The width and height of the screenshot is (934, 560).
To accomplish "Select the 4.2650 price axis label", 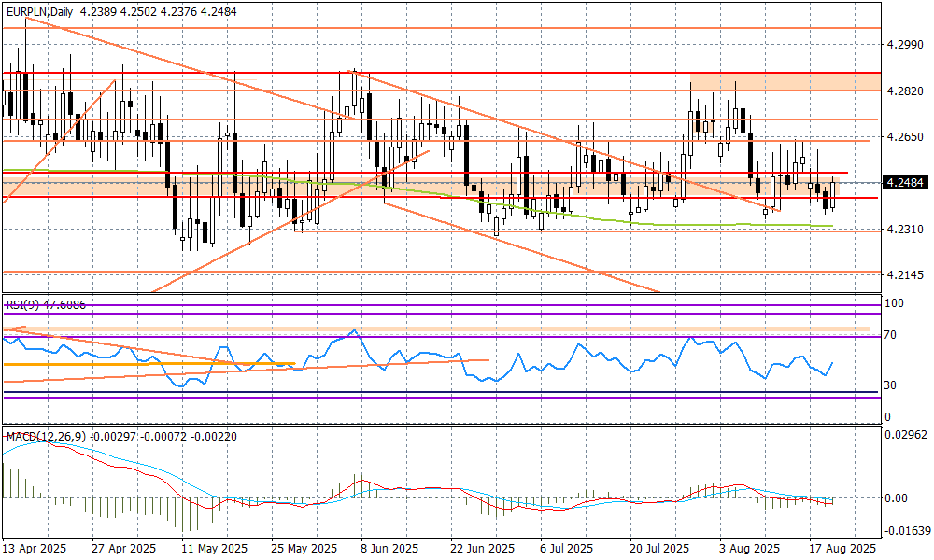I will (903, 137).
